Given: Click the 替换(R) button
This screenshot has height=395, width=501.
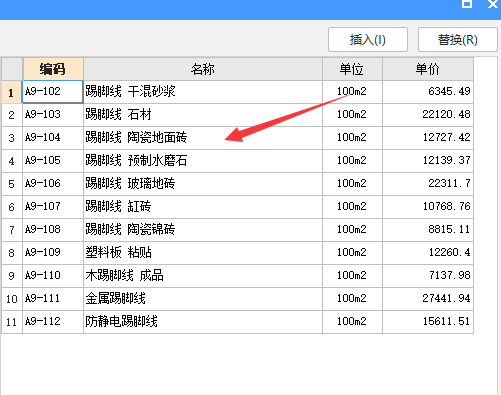Looking at the screenshot, I should [x=458, y=40].
